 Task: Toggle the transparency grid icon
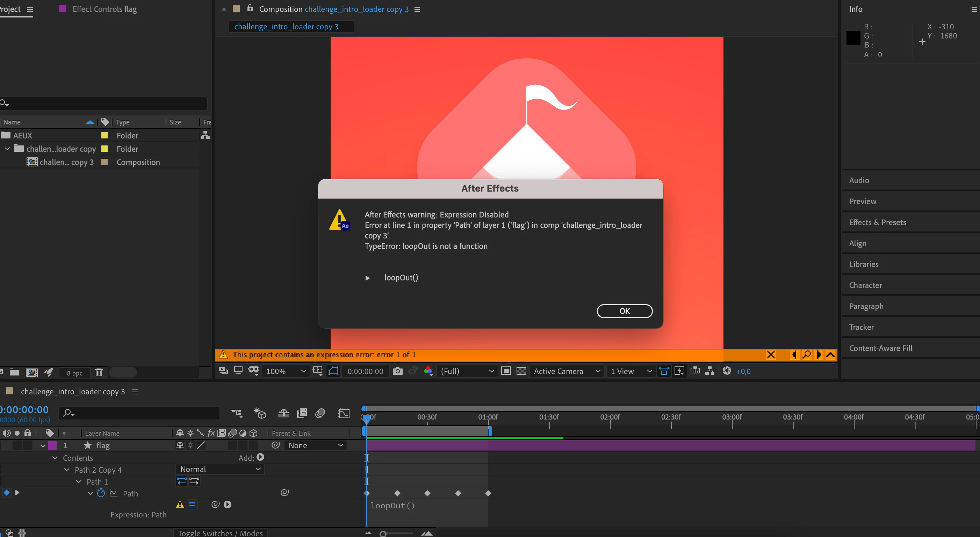tap(521, 371)
